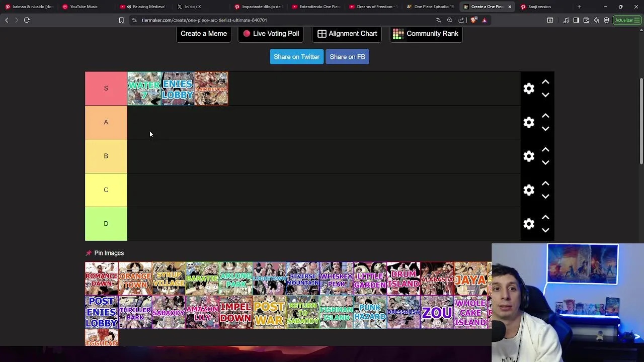Image resolution: width=644 pixels, height=362 pixels.
Task: Pick the Zou arc image
Action: coord(437,312)
